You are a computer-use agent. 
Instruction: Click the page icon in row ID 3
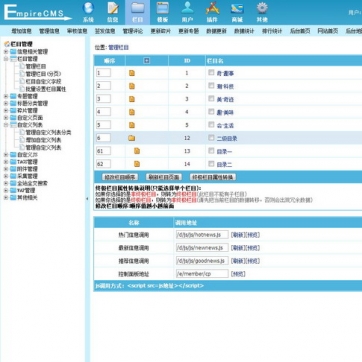132,99
